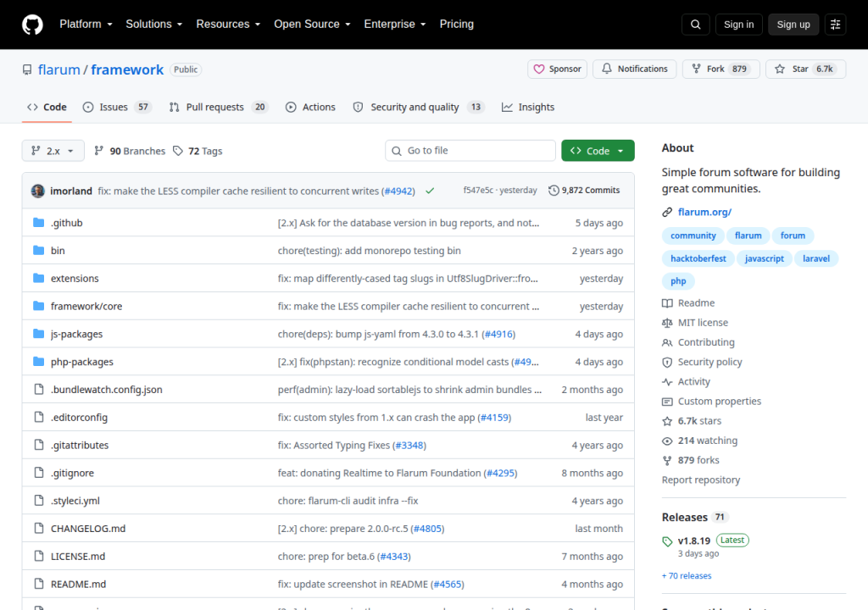Click the .github folder icon

(38, 223)
